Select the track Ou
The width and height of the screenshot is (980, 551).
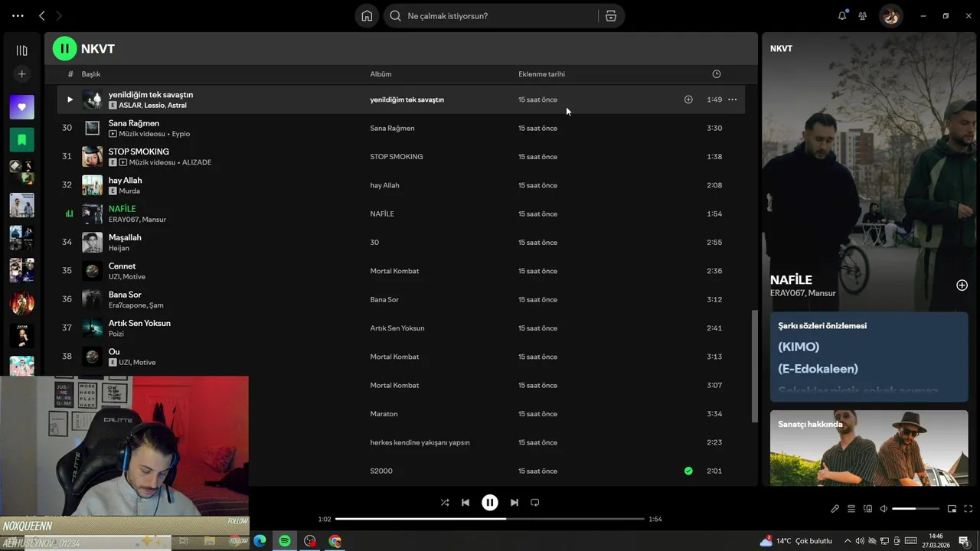click(x=114, y=352)
